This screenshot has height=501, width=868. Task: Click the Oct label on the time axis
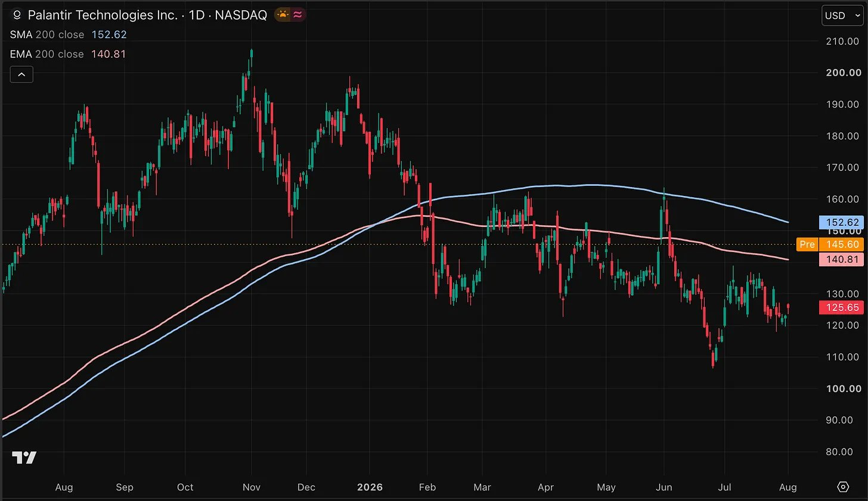(185, 487)
